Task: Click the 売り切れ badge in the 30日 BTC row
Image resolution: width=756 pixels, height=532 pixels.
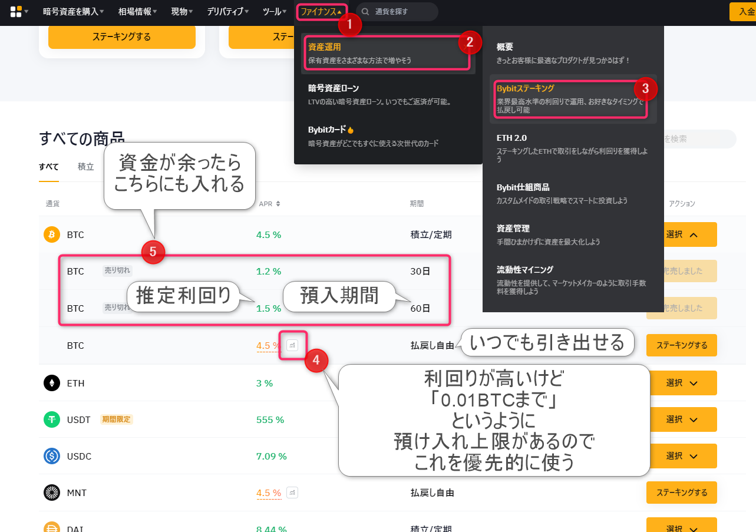Action: 118,271
